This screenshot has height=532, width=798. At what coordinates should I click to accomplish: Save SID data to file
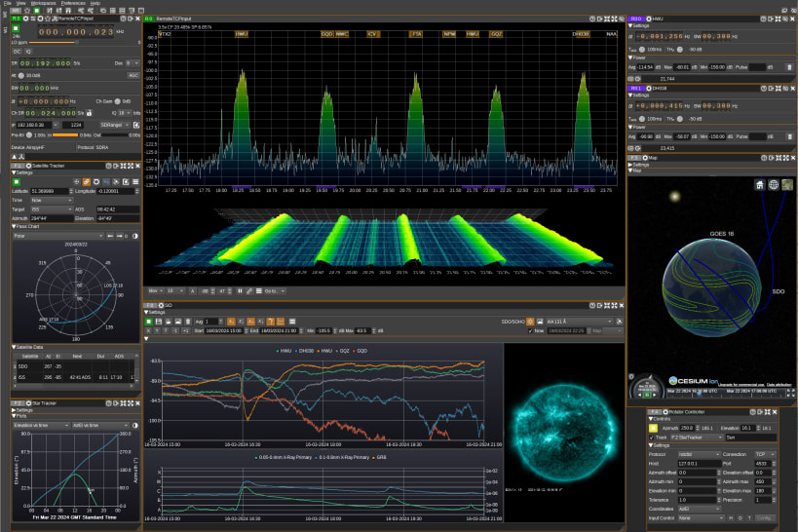(159, 322)
